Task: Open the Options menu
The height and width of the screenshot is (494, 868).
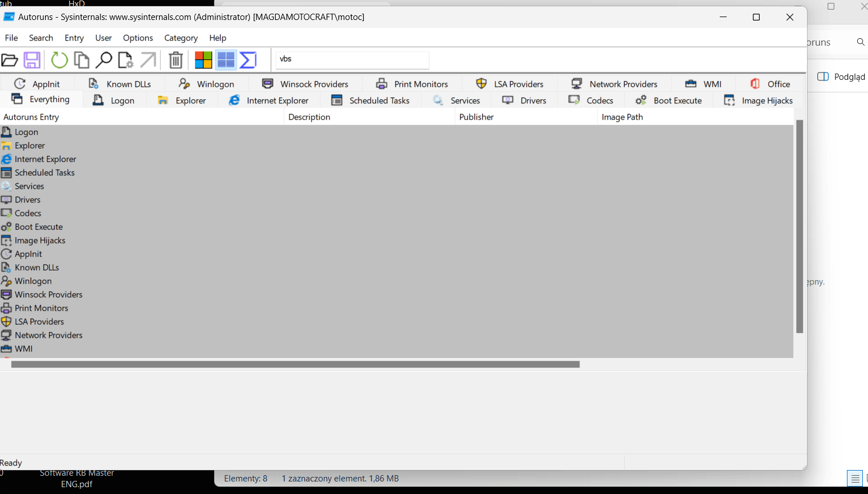Action: [138, 38]
